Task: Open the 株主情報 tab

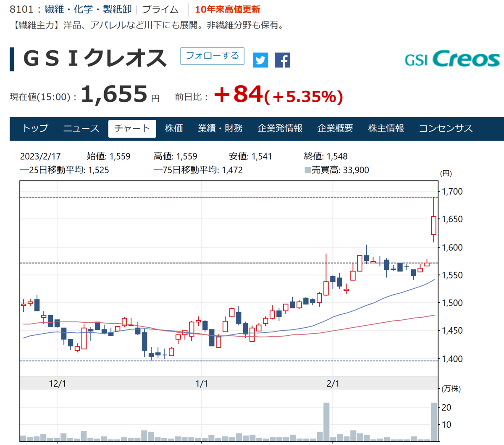Action: [x=386, y=128]
